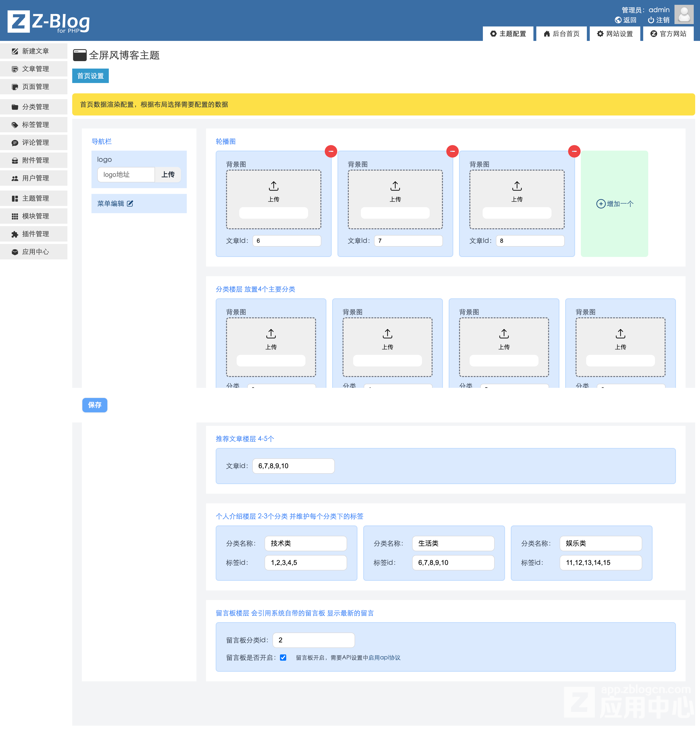Click the logo地址 input field

126,175
